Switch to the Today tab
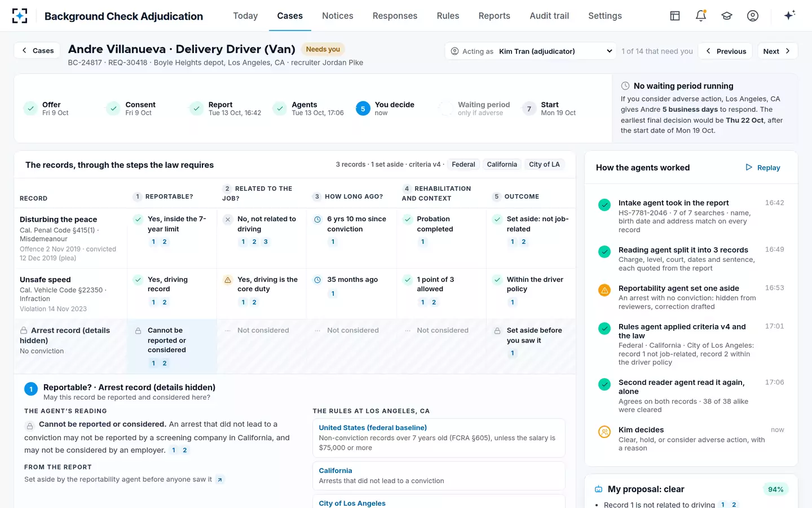812x508 pixels. [x=245, y=16]
